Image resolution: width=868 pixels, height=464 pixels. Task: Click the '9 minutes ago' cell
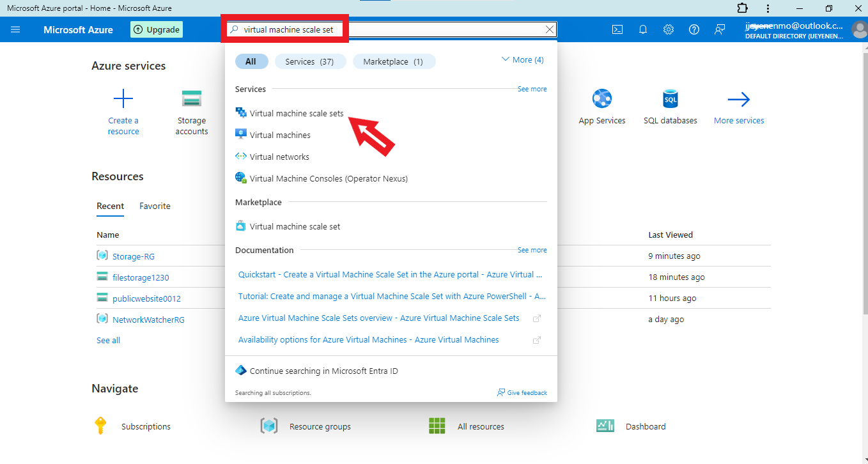[x=674, y=256]
